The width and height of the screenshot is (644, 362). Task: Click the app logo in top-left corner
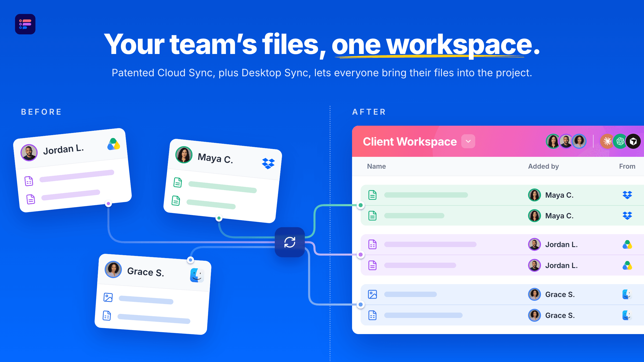25,24
